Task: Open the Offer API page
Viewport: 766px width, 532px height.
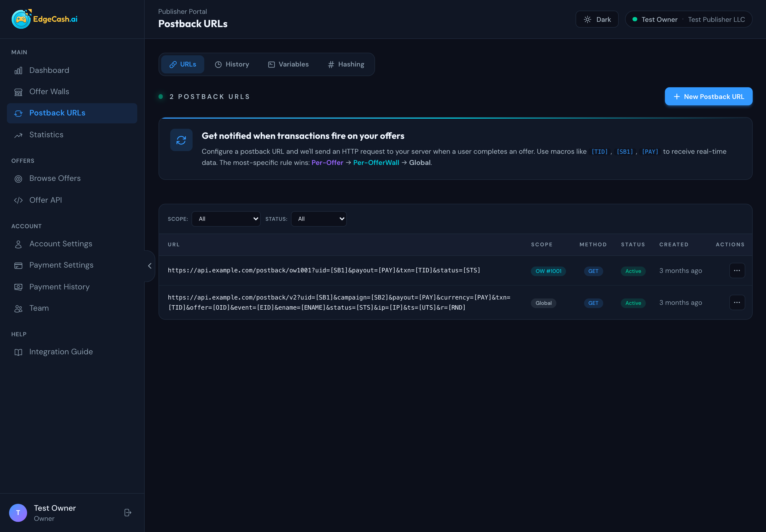Action: [72, 200]
